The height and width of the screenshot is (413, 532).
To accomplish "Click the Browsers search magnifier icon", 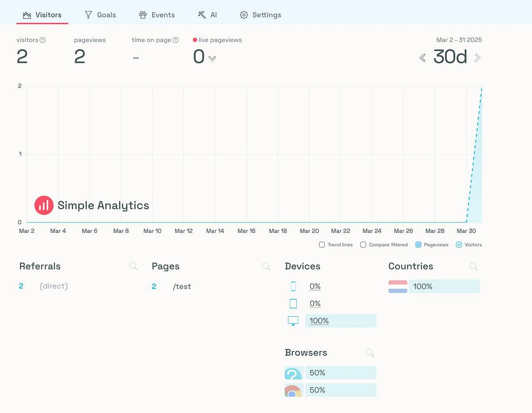I will [x=370, y=353].
